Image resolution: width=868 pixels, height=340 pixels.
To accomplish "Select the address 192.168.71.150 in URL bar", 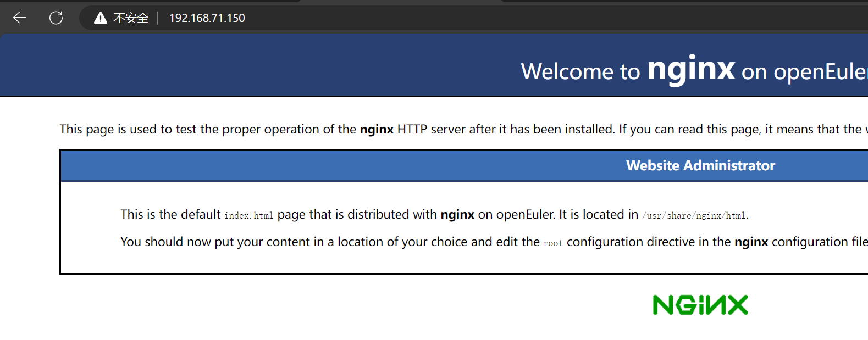I will (207, 18).
